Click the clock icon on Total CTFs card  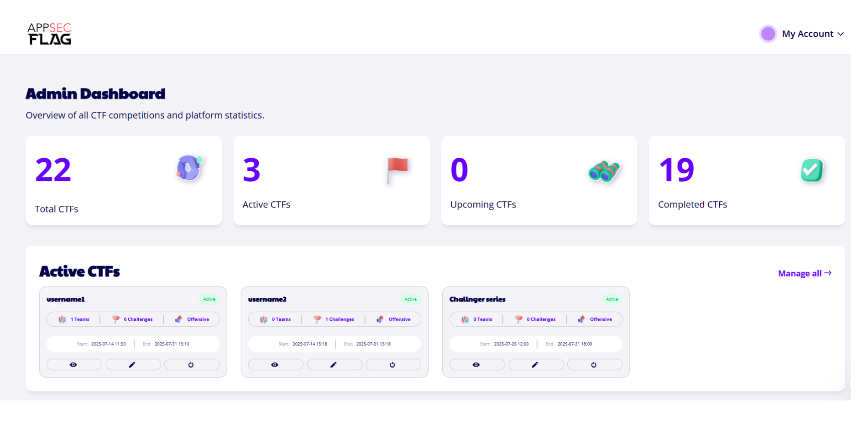(188, 168)
